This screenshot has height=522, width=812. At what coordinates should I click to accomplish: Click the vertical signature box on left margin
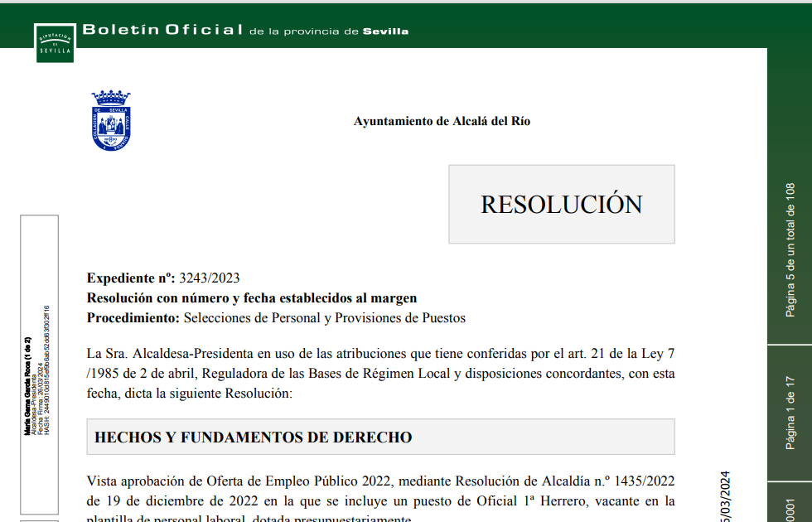pyautogui.click(x=39, y=365)
